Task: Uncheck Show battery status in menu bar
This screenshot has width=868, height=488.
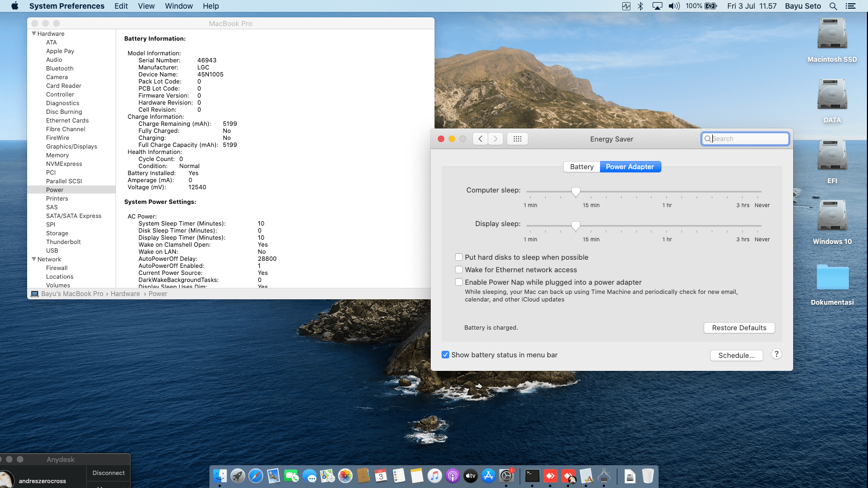Action: pyautogui.click(x=445, y=355)
